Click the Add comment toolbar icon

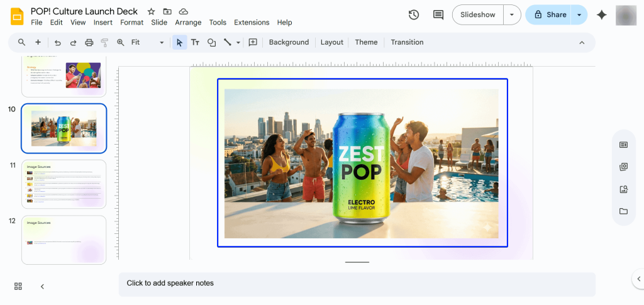pos(253,43)
